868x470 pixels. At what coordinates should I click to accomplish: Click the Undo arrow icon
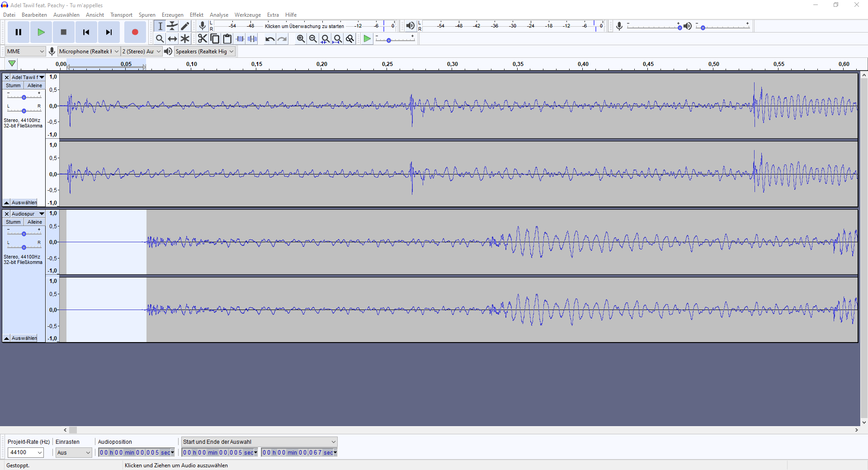tap(270, 39)
